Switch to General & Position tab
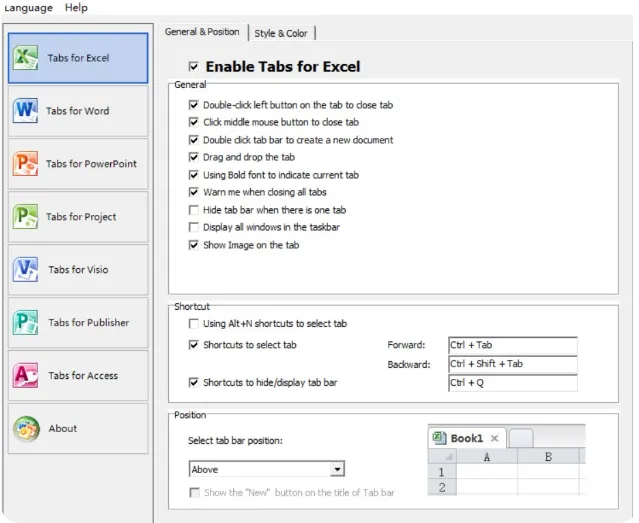Viewport: 639px width, 523px height. 202,32
